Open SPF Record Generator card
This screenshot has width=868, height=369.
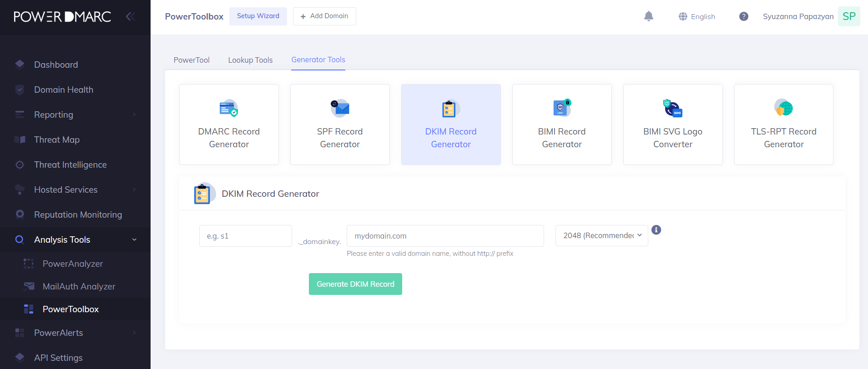[x=340, y=125]
